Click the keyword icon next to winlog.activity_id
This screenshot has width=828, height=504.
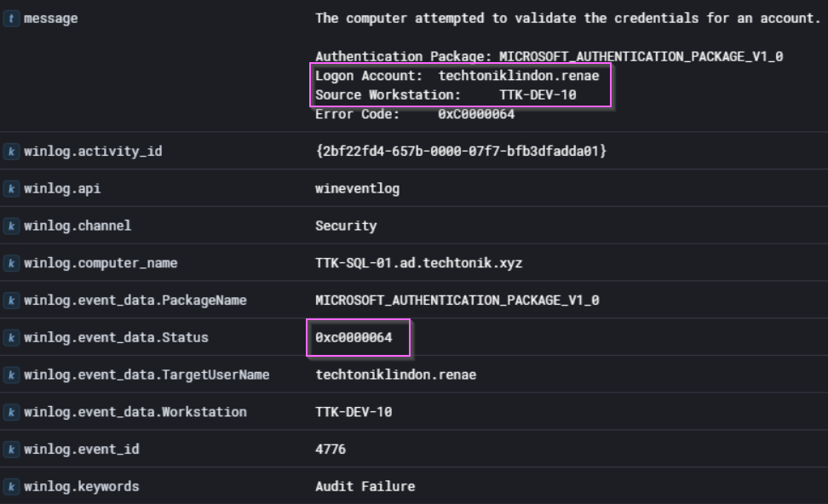click(x=12, y=152)
